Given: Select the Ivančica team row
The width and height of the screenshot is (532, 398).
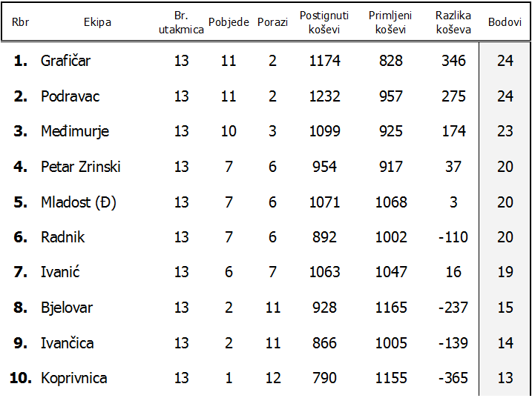Looking at the screenshot, I should [68, 343].
